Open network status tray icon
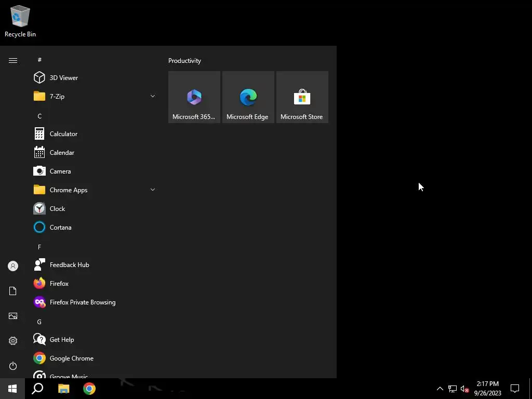 [453, 389]
